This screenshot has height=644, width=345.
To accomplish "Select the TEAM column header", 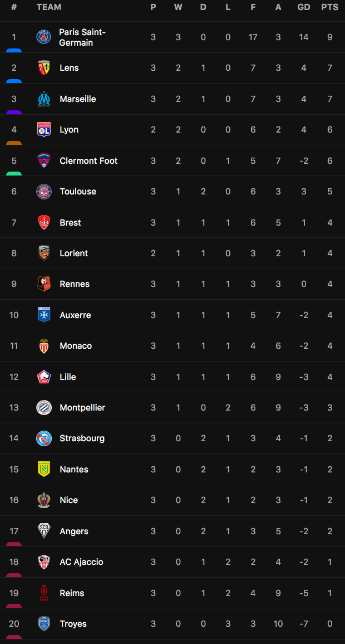I will coord(49,7).
